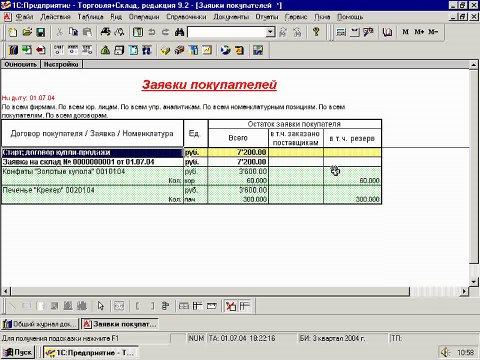
Task: Open the calendar icon
Action: pos(355,32)
